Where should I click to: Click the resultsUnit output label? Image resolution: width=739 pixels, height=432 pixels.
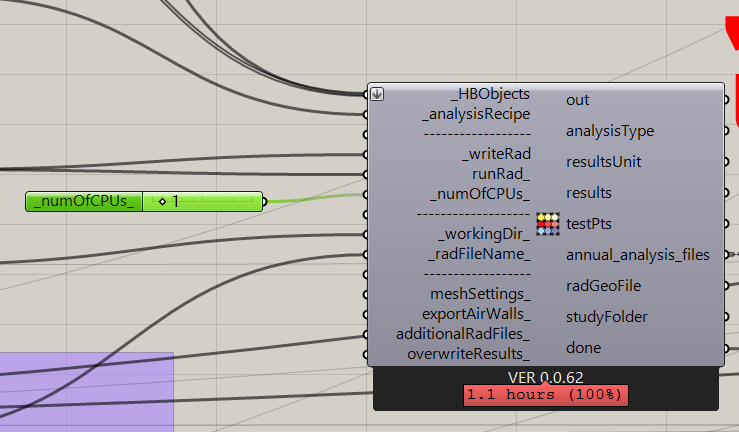[603, 162]
